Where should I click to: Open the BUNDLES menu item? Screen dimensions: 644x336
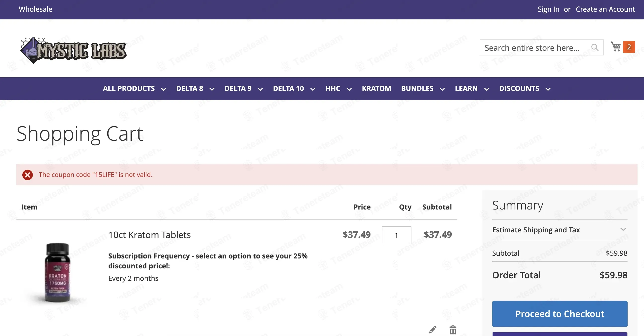(417, 88)
